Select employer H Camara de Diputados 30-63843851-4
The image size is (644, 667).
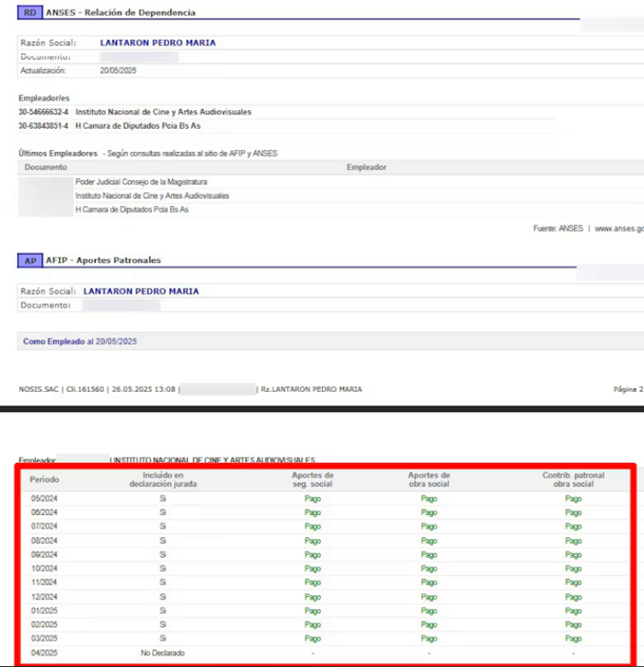coord(109,126)
